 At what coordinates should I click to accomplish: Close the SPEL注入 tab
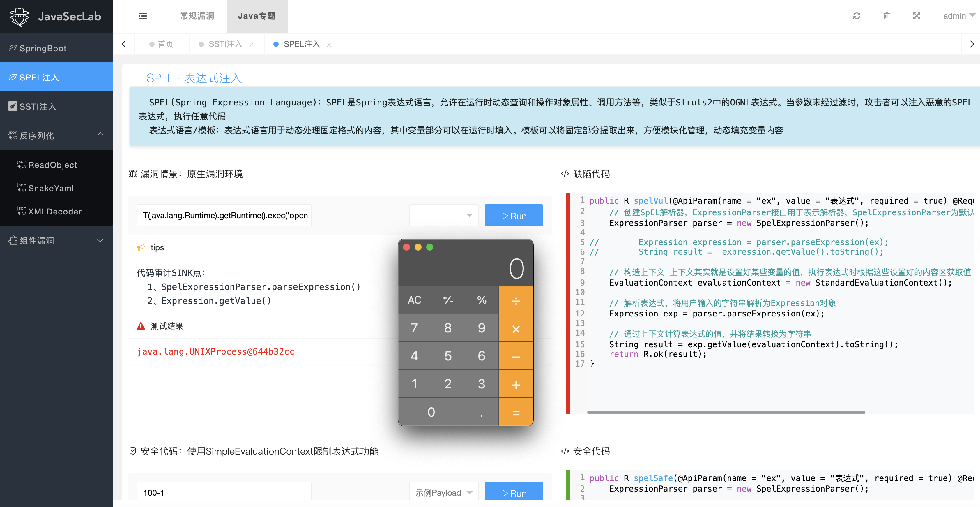[x=329, y=45]
